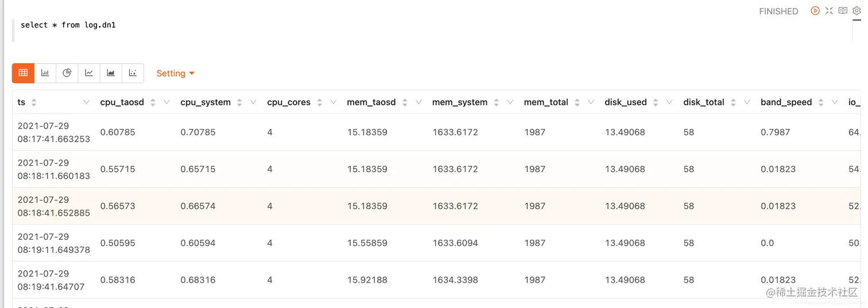This screenshot has width=868, height=308.
Task: Click the cpu_taosd header label
Action: pos(122,102)
